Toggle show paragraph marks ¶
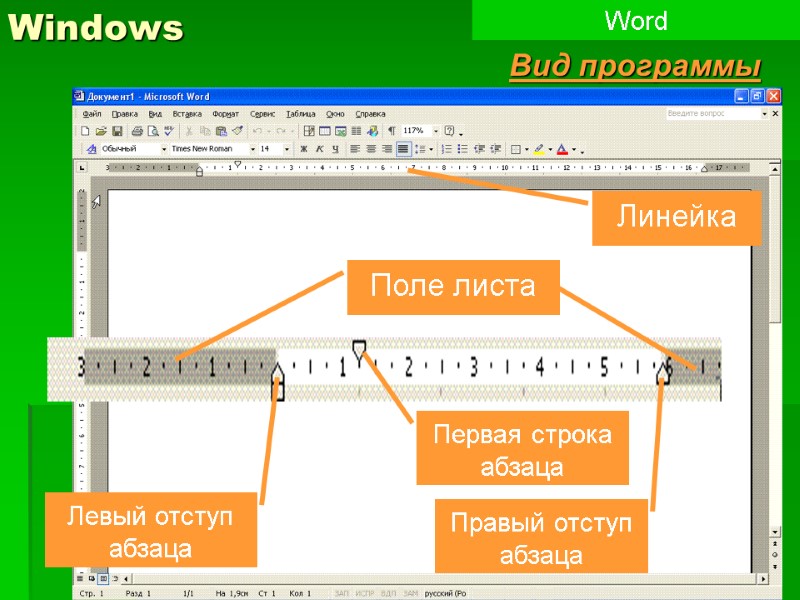Screen dimensions: 800x600 [x=391, y=131]
